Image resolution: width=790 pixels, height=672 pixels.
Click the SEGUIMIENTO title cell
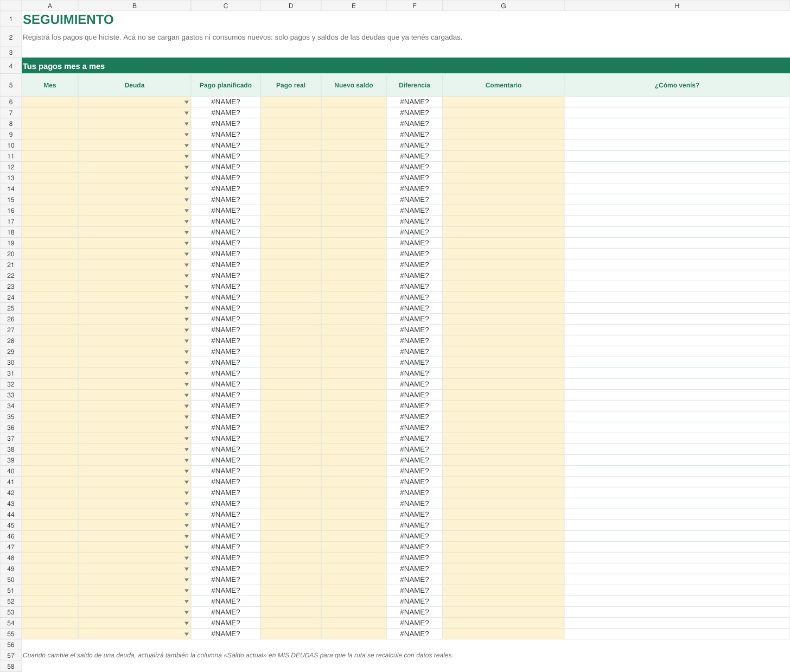(x=68, y=19)
